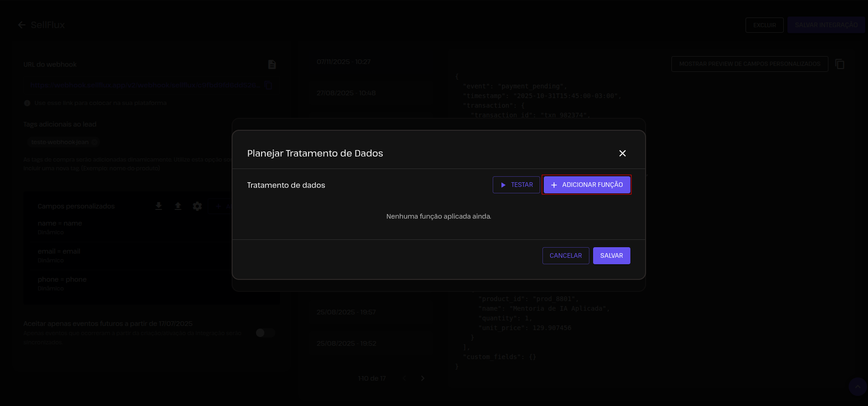Go to next page of webhook events

coord(423,378)
